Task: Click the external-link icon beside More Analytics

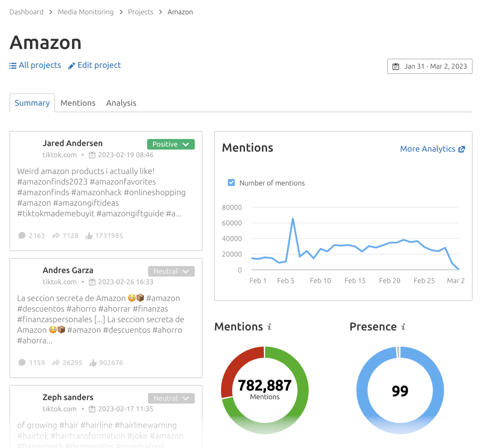Action: coord(462,149)
